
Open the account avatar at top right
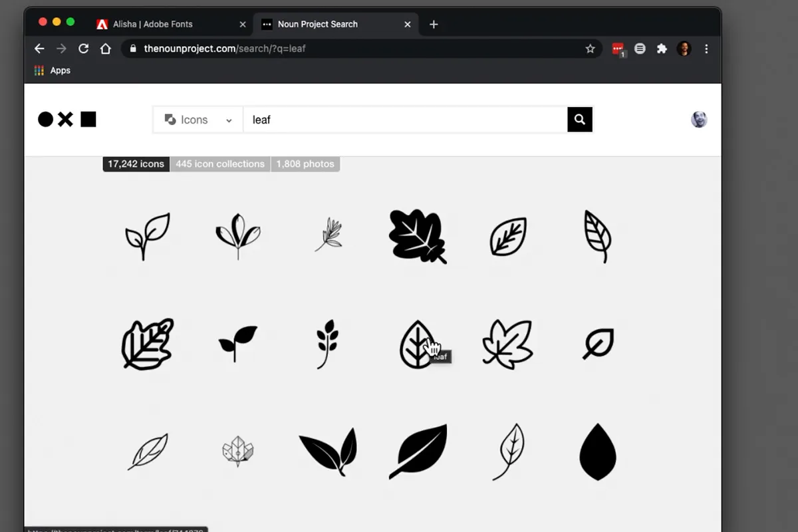(x=698, y=119)
